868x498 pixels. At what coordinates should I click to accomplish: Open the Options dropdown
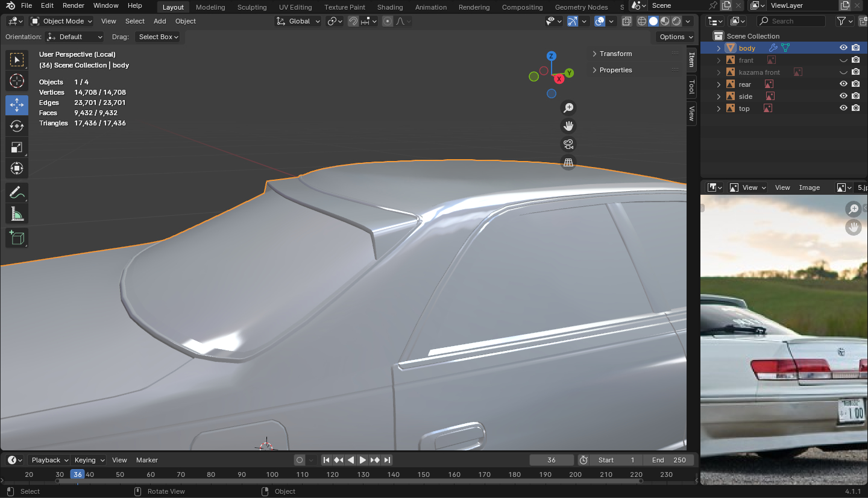point(675,37)
